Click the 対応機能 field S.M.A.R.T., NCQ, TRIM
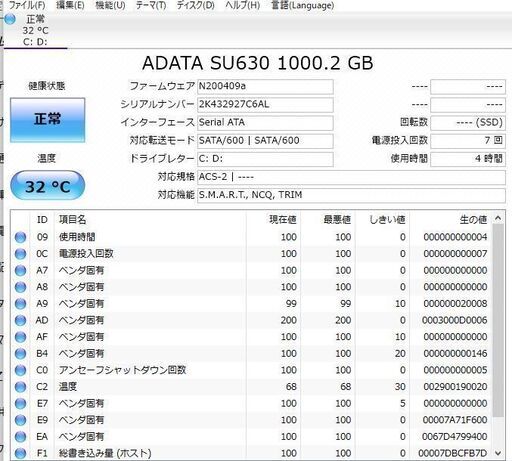Viewport: 512px width, 461px height. click(x=351, y=195)
